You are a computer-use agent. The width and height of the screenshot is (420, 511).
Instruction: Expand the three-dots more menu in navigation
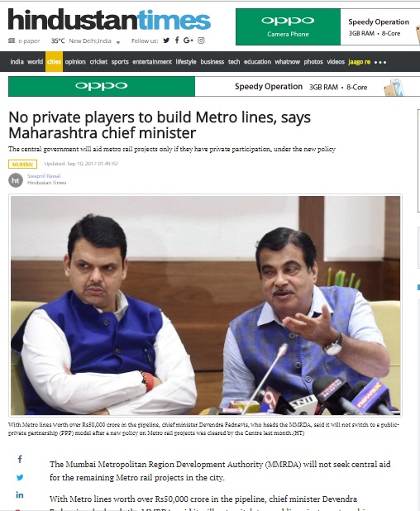coord(380,62)
